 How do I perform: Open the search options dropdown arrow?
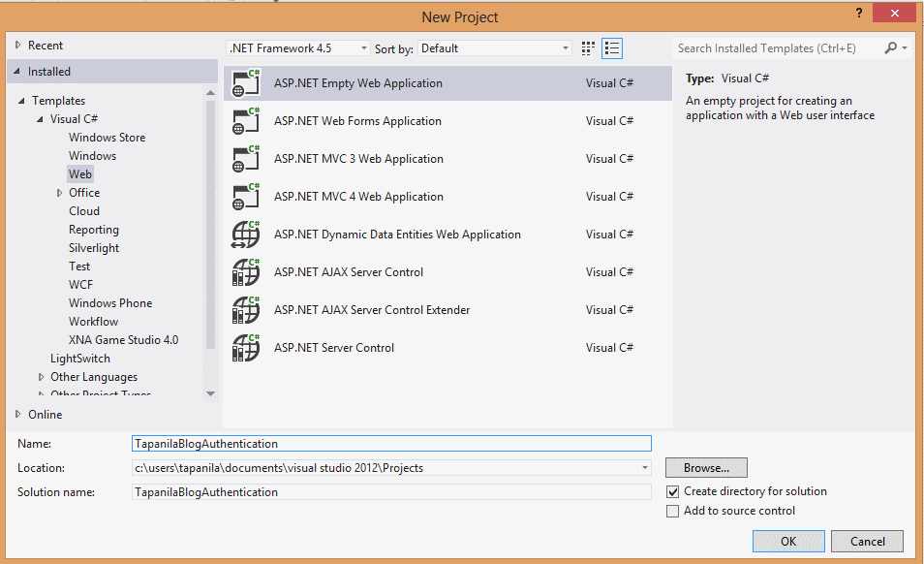905,47
